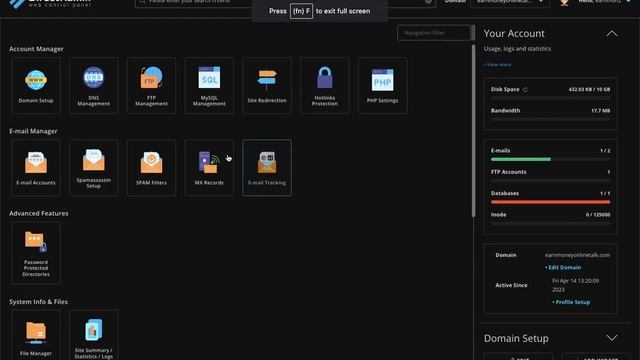
Task: Click the FTP Accounts label
Action: click(508, 172)
